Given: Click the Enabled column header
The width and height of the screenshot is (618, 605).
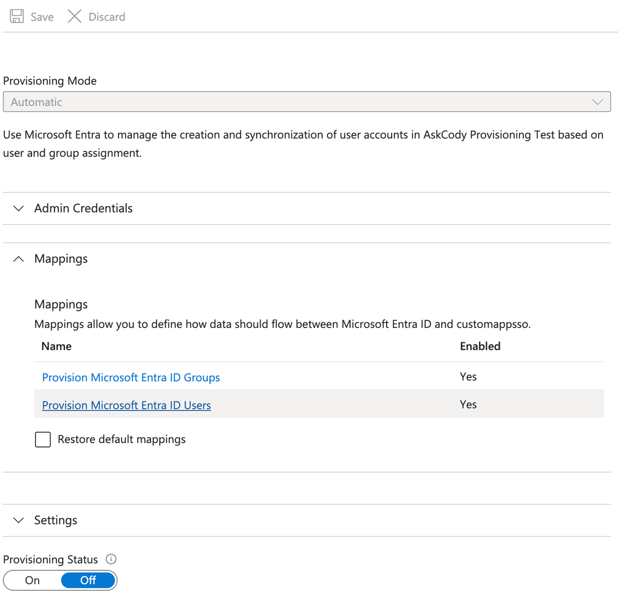Looking at the screenshot, I should [480, 346].
